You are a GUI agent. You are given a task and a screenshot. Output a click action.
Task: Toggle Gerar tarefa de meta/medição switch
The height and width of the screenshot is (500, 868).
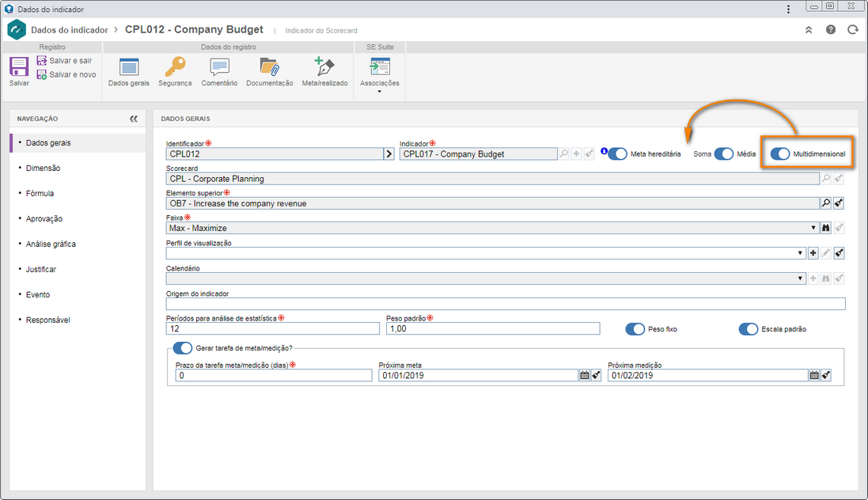pyautogui.click(x=182, y=348)
